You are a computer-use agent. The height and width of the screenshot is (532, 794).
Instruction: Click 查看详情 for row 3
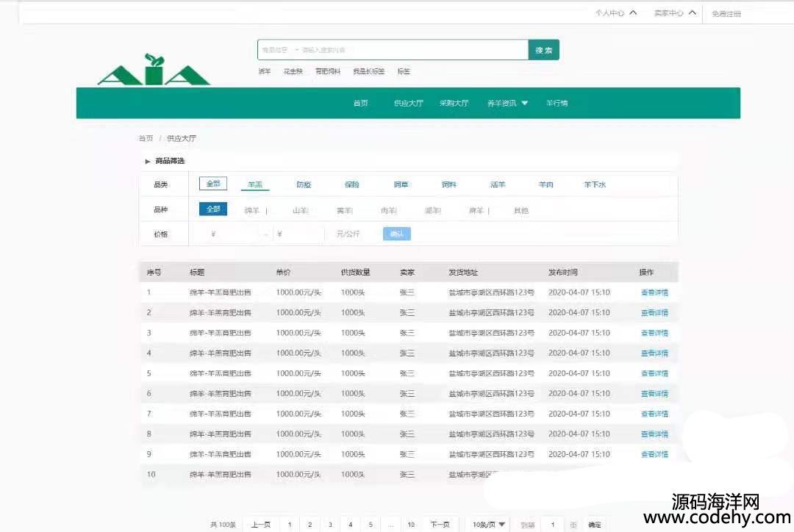tap(655, 333)
